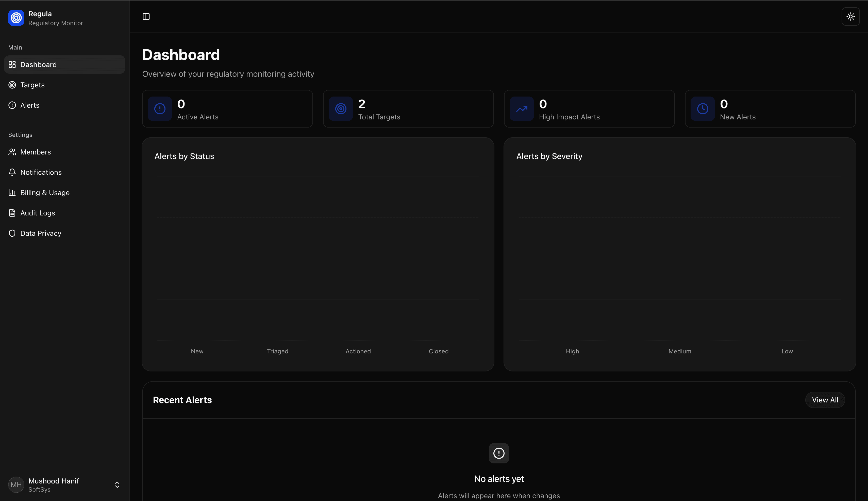The image size is (868, 501).
Task: Click the High Impact Alerts trend icon
Action: (x=522, y=109)
